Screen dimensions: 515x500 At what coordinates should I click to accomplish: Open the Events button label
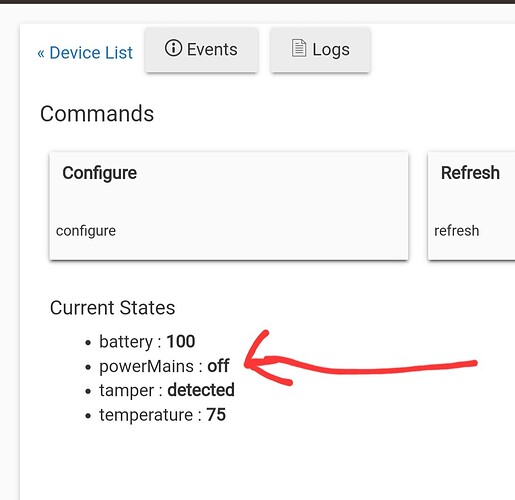212,50
